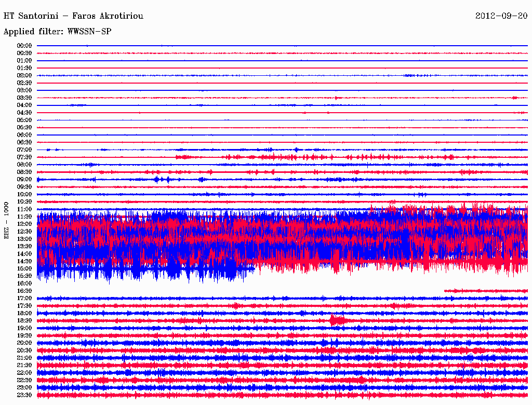Select the 13:30 time label

coord(24,247)
